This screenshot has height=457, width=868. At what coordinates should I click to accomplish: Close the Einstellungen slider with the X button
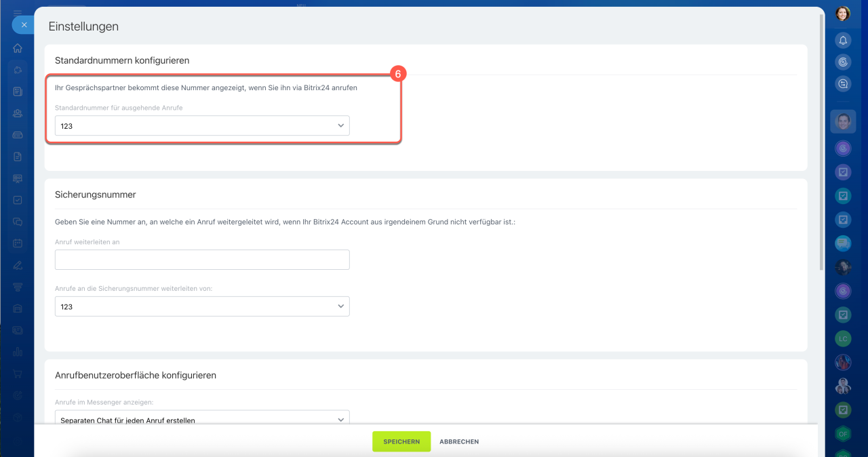(x=24, y=25)
